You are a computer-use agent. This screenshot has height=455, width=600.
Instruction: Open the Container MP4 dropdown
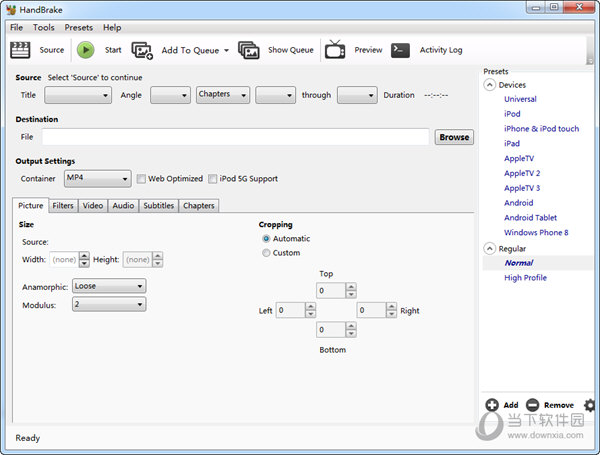(x=98, y=178)
